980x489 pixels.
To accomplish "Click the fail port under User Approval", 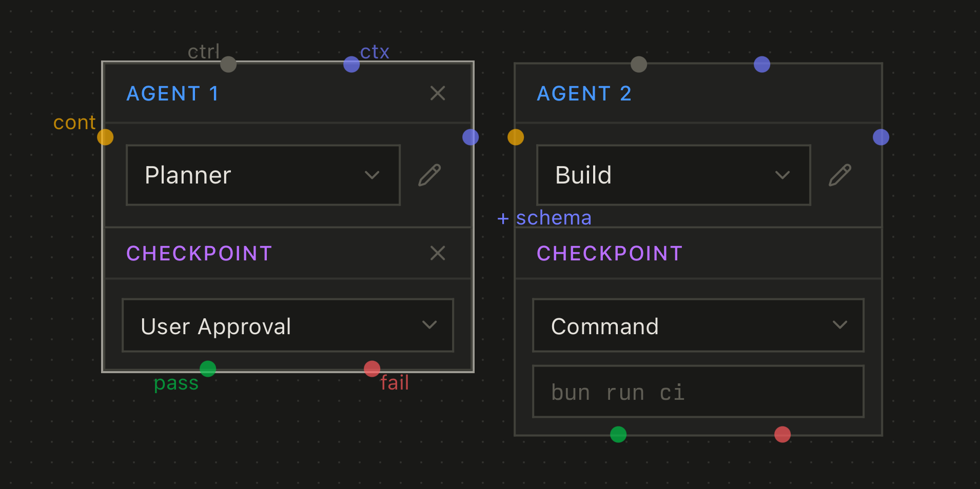I will click(371, 368).
